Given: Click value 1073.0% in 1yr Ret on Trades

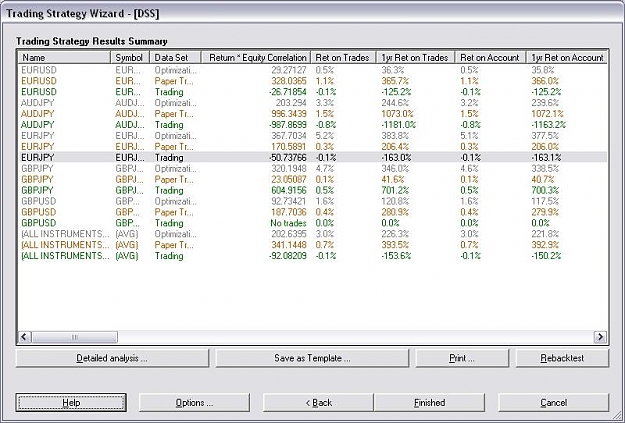Looking at the screenshot, I should pos(397,114).
